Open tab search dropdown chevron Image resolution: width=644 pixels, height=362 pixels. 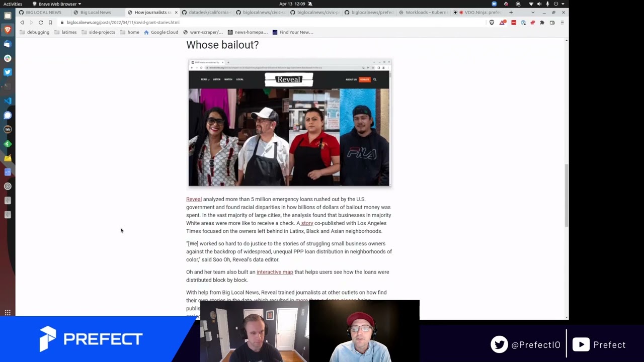(533, 12)
